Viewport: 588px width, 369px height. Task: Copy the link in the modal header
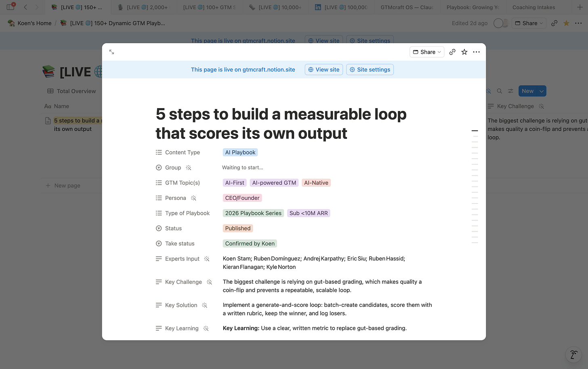pyautogui.click(x=452, y=52)
